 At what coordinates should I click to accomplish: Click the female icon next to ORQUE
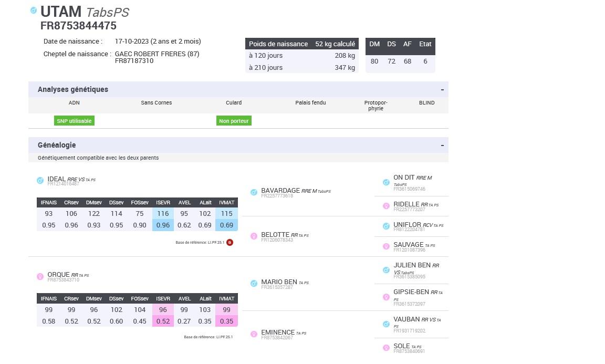point(40,276)
